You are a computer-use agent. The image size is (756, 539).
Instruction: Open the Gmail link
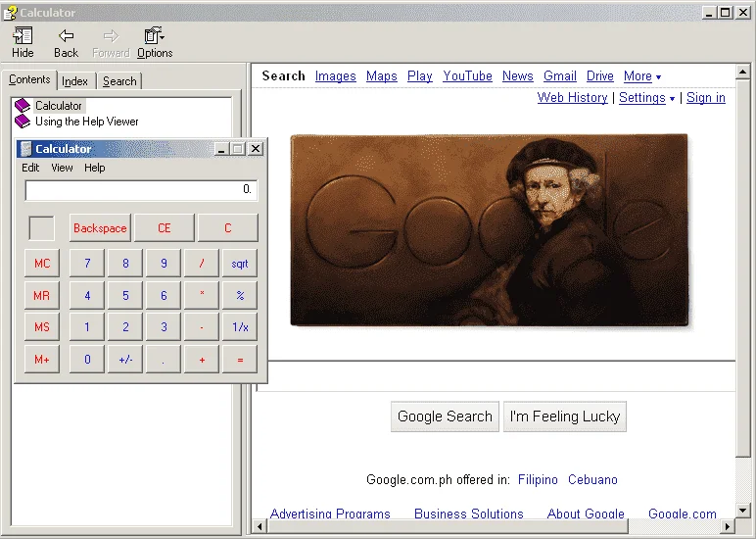tap(560, 76)
